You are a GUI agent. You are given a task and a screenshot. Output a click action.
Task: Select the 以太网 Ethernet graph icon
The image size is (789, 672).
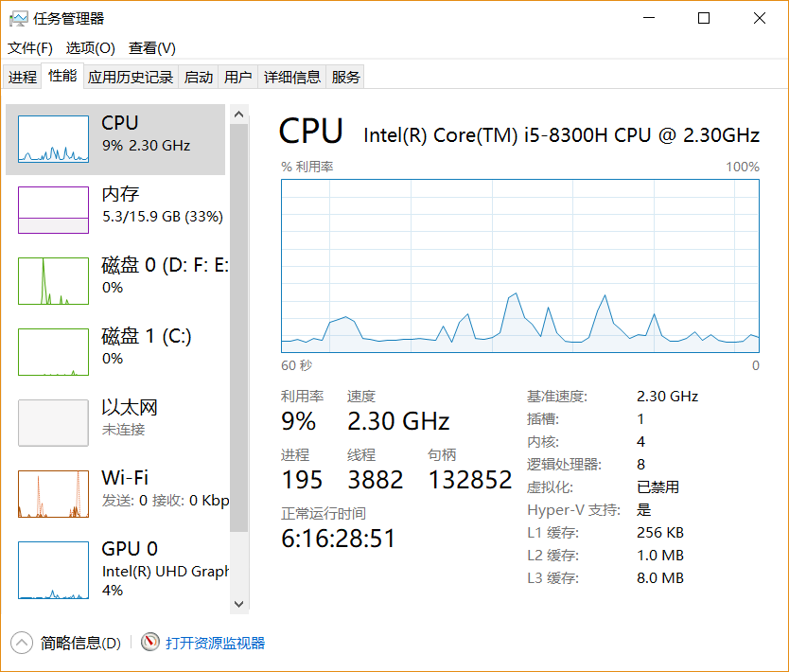(x=53, y=423)
